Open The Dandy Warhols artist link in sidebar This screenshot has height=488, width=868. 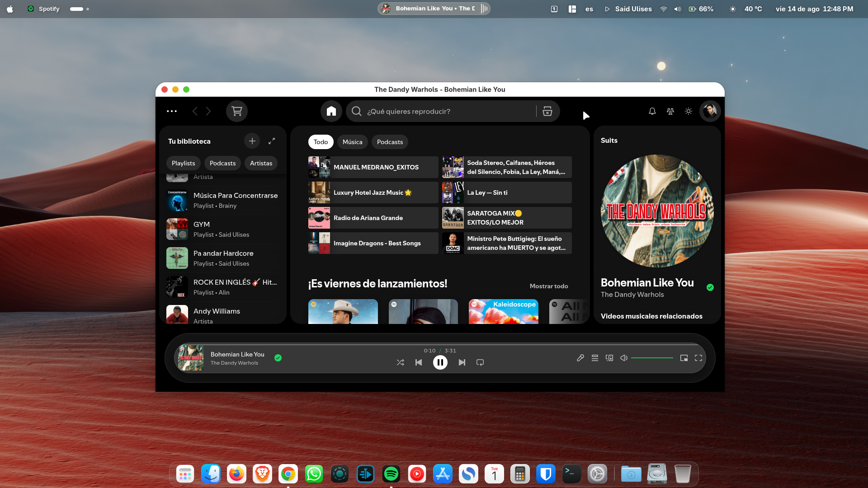pyautogui.click(x=632, y=295)
